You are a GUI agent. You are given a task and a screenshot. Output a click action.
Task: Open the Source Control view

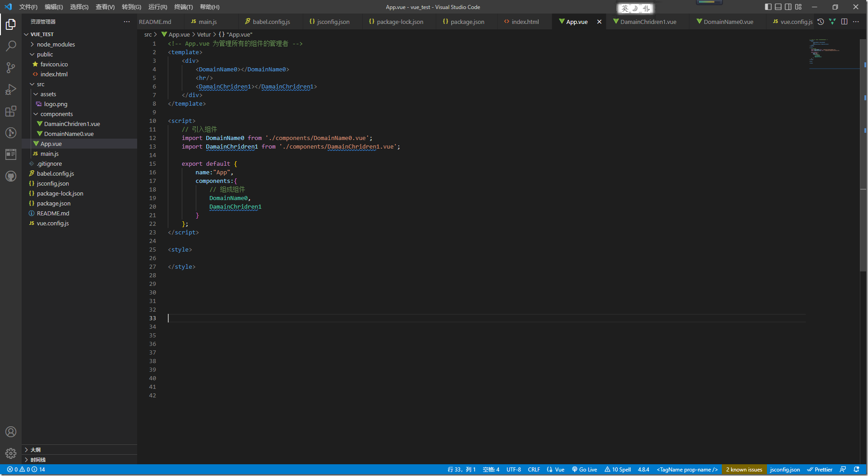pyautogui.click(x=11, y=67)
